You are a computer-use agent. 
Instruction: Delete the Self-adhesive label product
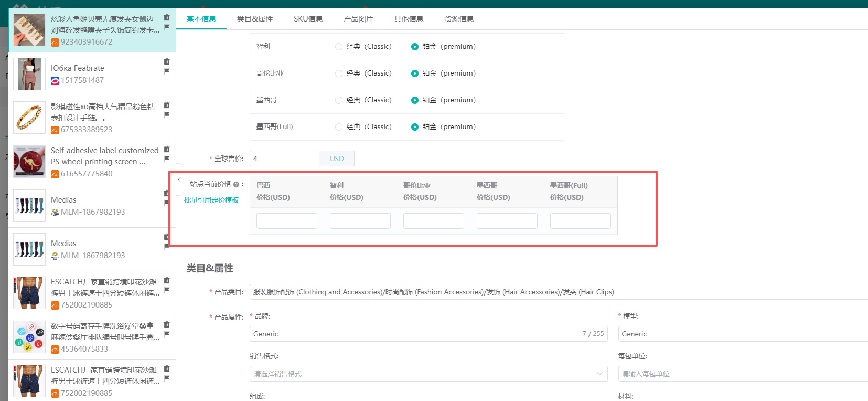click(x=167, y=149)
